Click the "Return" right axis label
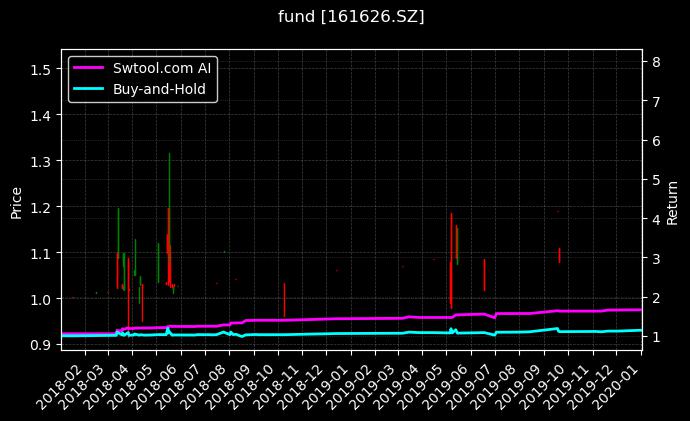690x421 pixels. 673,200
